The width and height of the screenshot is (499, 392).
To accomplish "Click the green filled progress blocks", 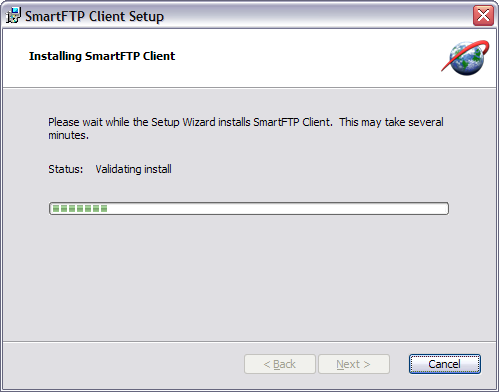I will (x=80, y=209).
